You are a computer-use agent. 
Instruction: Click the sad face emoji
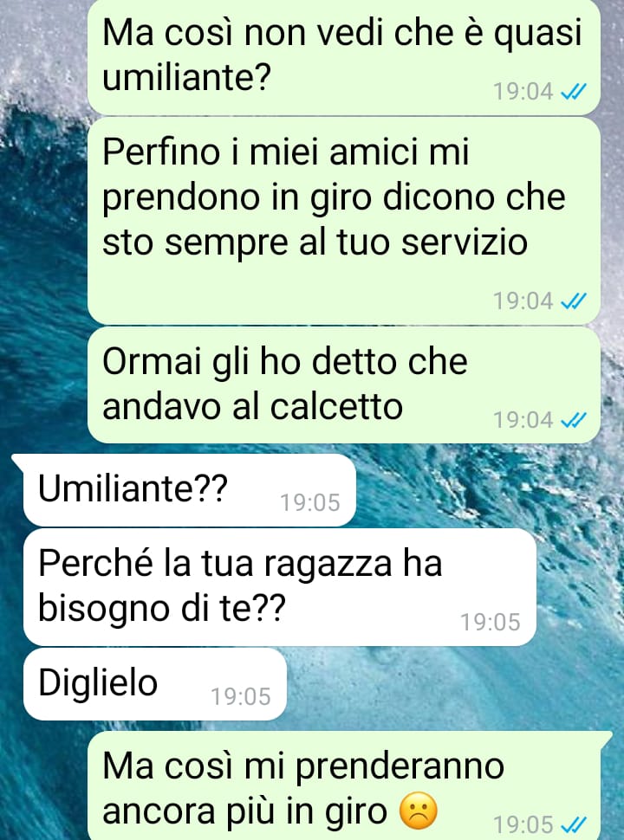point(419,811)
